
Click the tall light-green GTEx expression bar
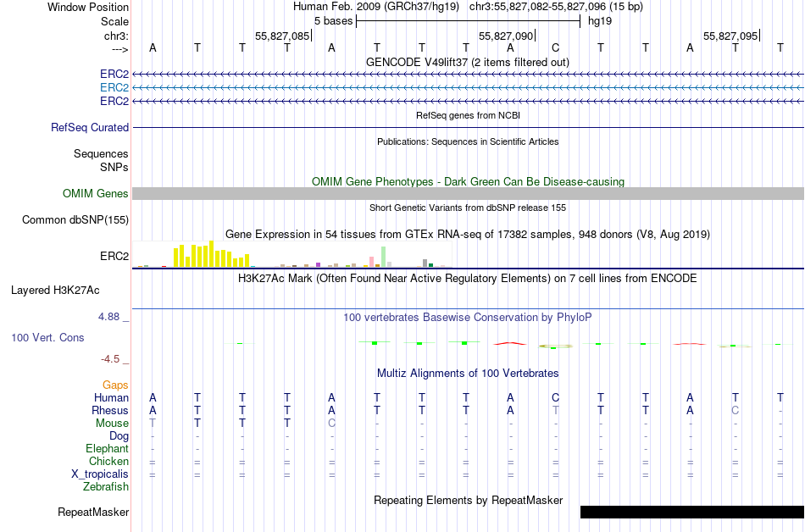point(383,257)
